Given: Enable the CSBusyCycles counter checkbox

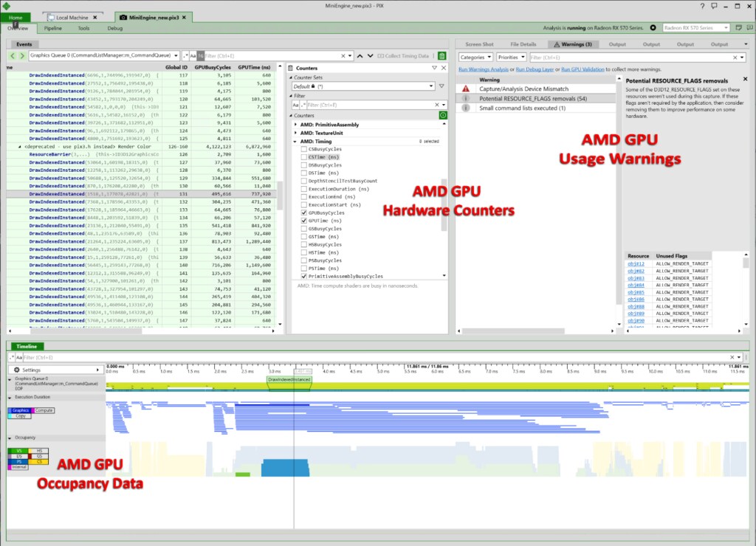Looking at the screenshot, I should point(303,149).
